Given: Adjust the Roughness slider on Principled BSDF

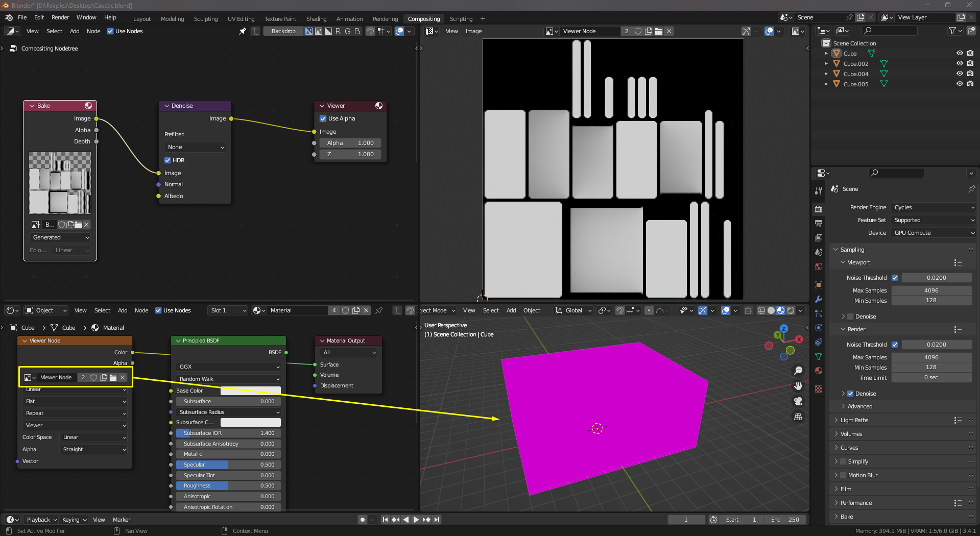Looking at the screenshot, I should pos(229,485).
